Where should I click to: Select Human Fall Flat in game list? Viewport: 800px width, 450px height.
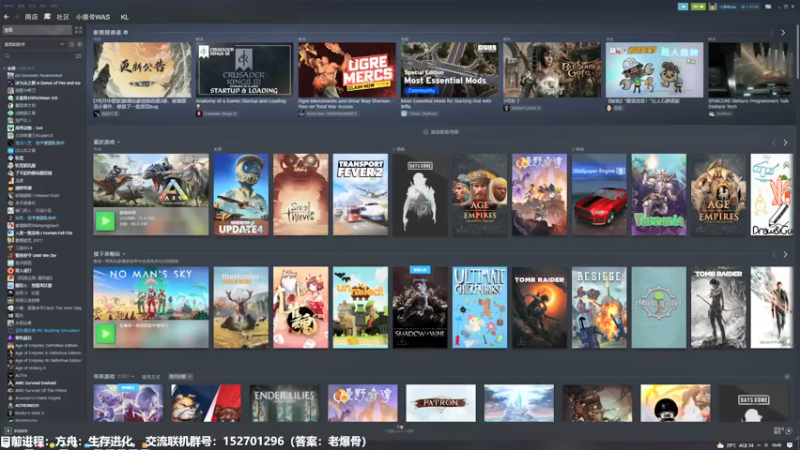click(40, 233)
